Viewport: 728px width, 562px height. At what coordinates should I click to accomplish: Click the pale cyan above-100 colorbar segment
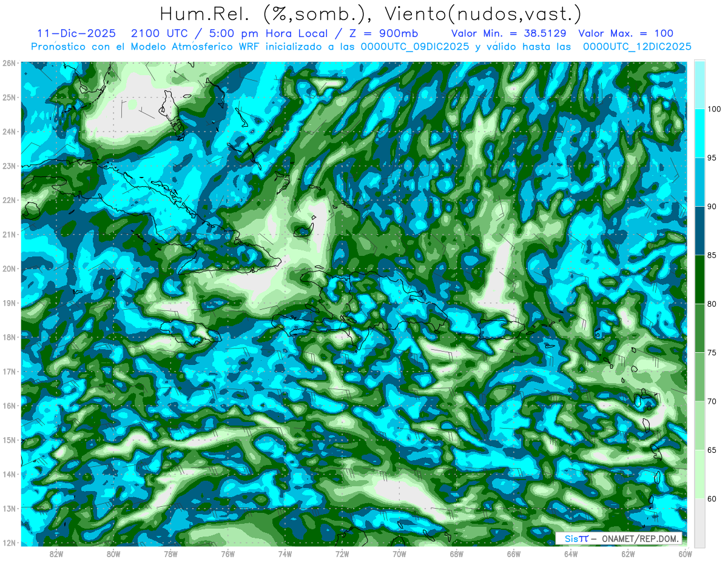point(699,85)
